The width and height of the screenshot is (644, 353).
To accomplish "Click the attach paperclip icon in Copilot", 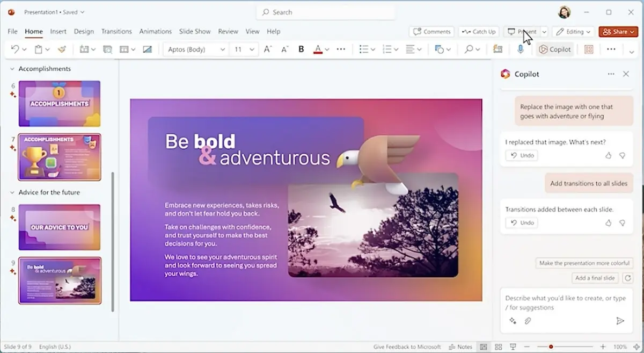I will pos(528,321).
